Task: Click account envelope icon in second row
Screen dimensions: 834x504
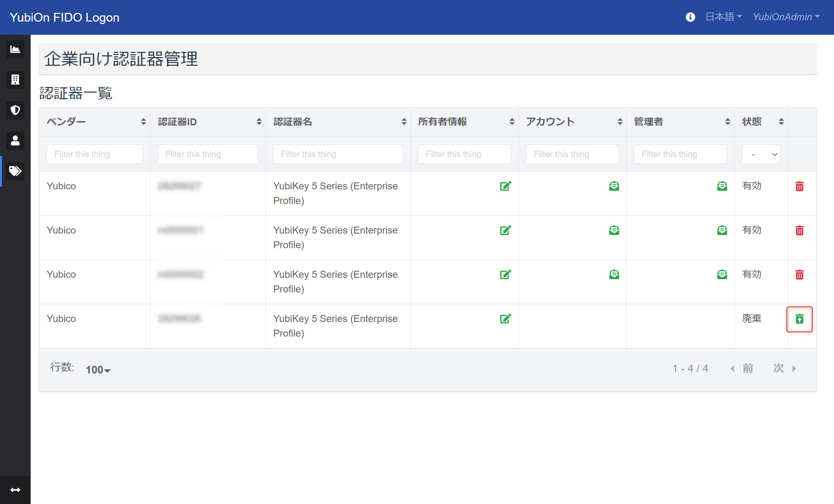Action: (614, 230)
